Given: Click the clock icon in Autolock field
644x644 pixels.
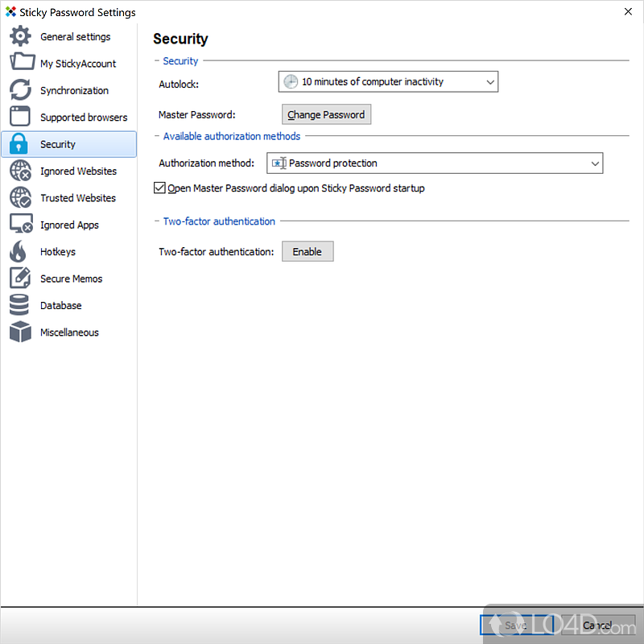Looking at the screenshot, I should pyautogui.click(x=291, y=82).
